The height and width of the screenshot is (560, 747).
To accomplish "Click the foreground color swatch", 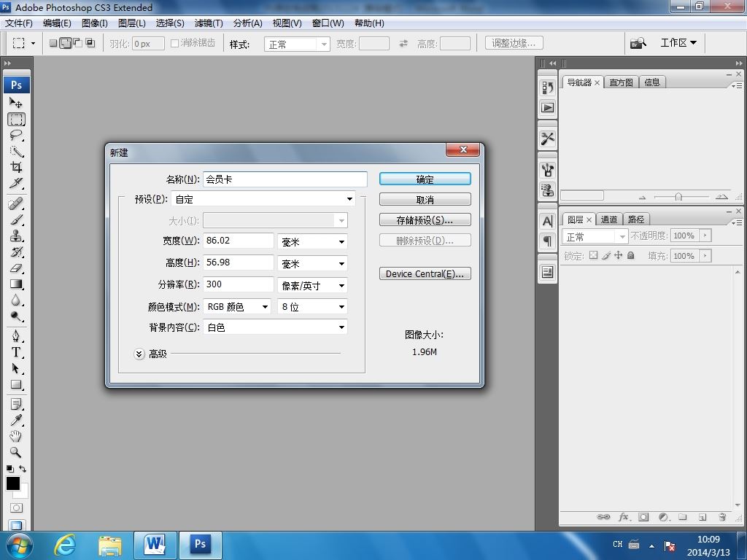I will pyautogui.click(x=13, y=483).
